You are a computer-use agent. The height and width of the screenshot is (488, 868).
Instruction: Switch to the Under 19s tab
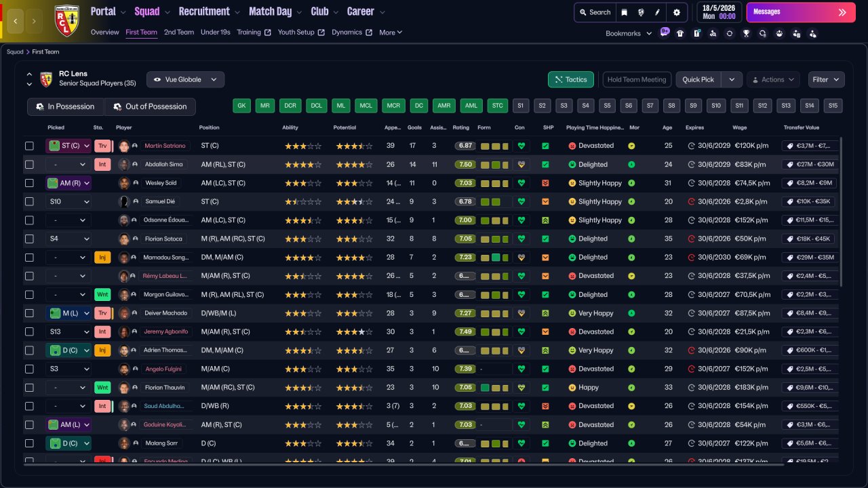pos(216,33)
